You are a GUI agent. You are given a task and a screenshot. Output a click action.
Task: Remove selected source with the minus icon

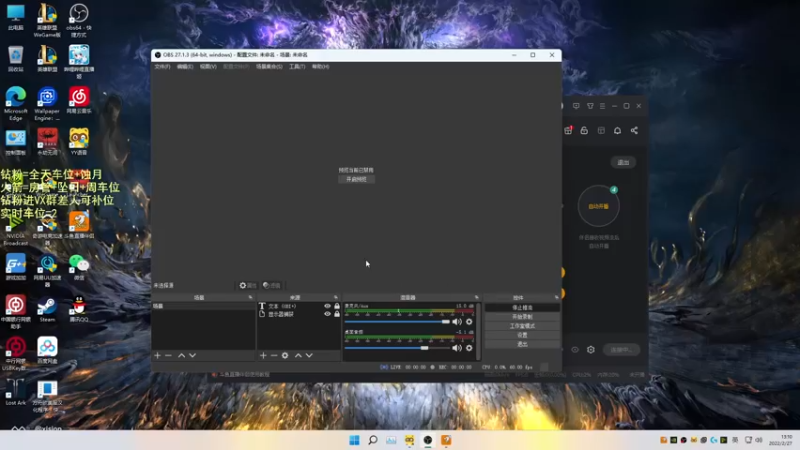point(274,355)
